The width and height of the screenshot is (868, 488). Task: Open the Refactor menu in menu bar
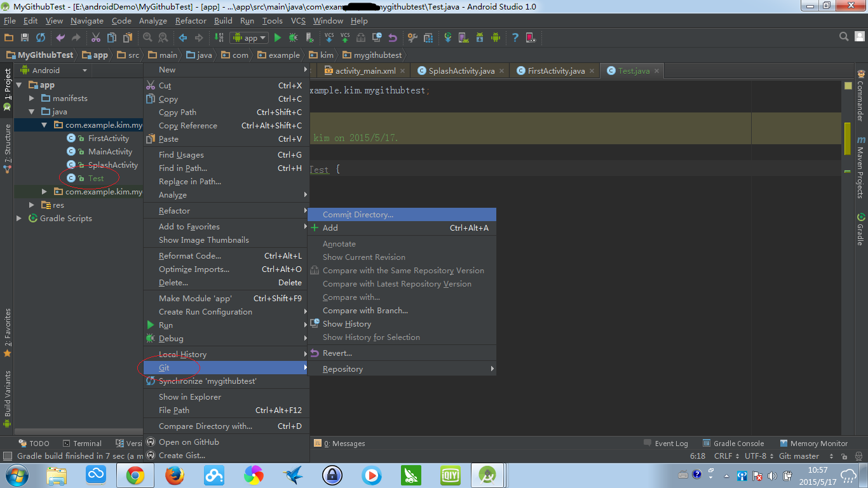tap(191, 21)
